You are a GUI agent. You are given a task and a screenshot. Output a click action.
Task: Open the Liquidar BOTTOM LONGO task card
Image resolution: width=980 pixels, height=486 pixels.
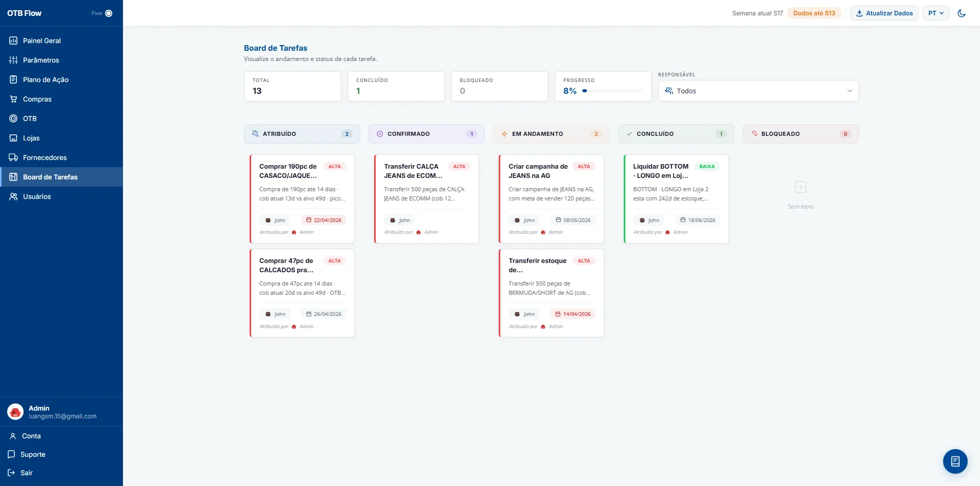[676, 199]
